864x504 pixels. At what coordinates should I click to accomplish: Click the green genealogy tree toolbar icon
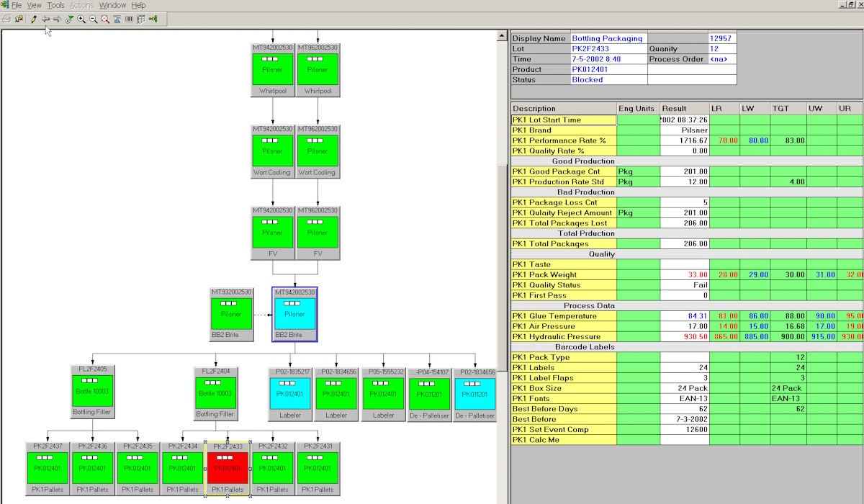tap(153, 19)
